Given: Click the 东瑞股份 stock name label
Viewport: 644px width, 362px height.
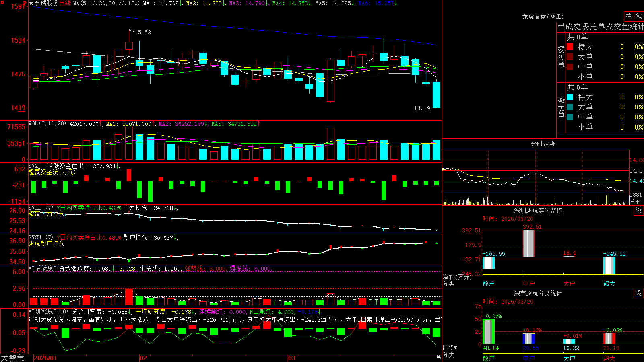Looking at the screenshot, I should pos(46,3).
